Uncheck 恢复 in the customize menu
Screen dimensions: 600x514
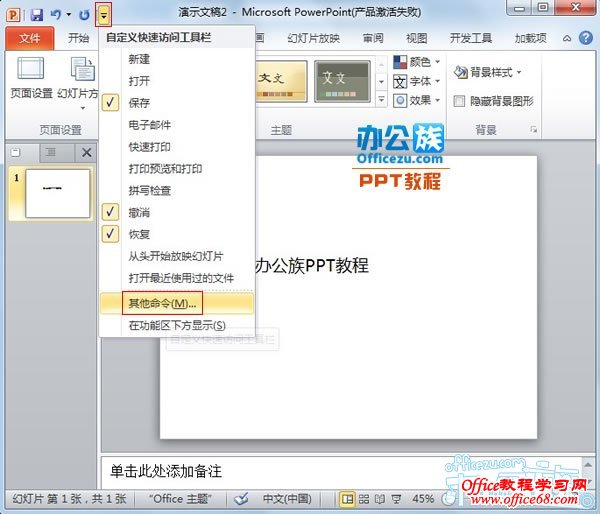tap(177, 234)
